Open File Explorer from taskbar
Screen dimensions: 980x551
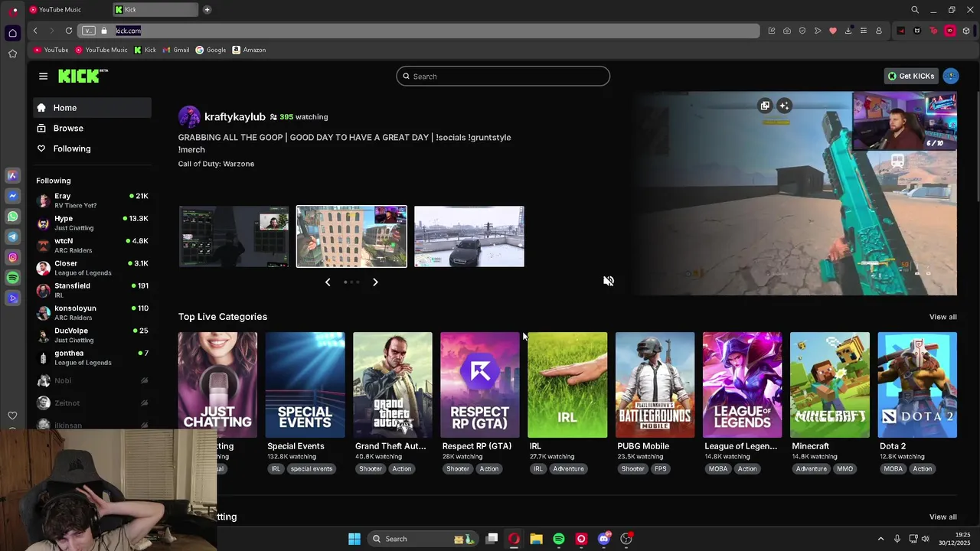click(x=536, y=539)
